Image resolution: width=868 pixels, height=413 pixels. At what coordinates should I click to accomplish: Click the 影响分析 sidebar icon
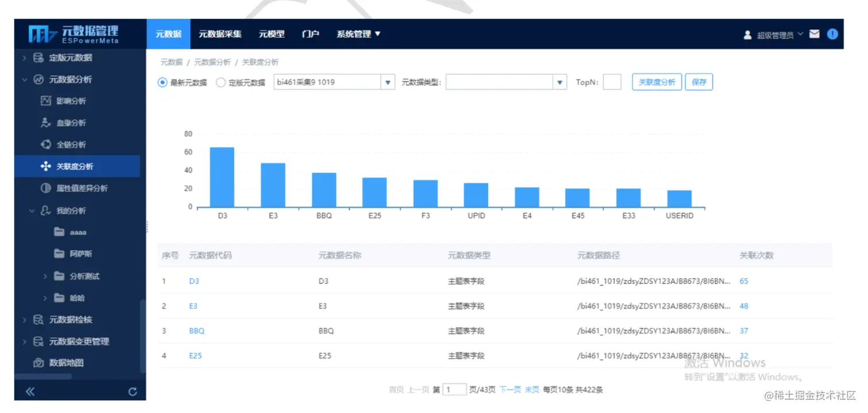tap(46, 101)
